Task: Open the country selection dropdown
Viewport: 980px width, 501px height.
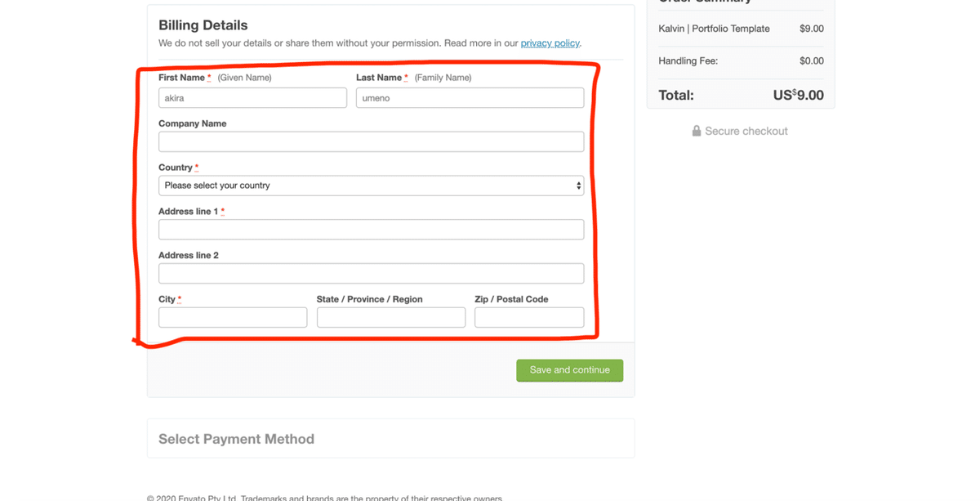Action: click(371, 186)
